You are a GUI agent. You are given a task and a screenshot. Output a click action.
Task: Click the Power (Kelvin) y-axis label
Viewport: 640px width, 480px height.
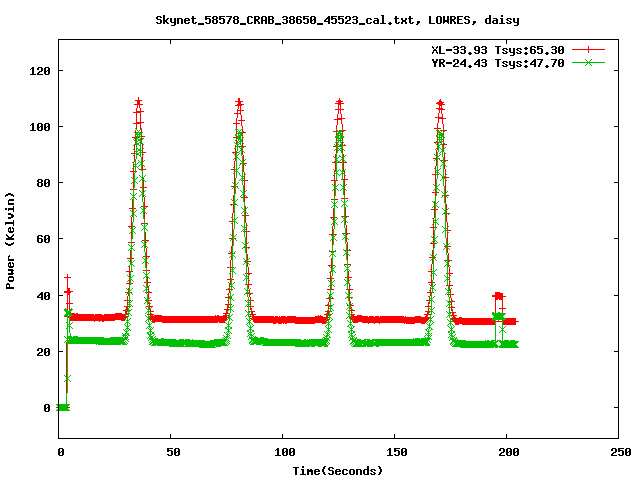[10, 241]
